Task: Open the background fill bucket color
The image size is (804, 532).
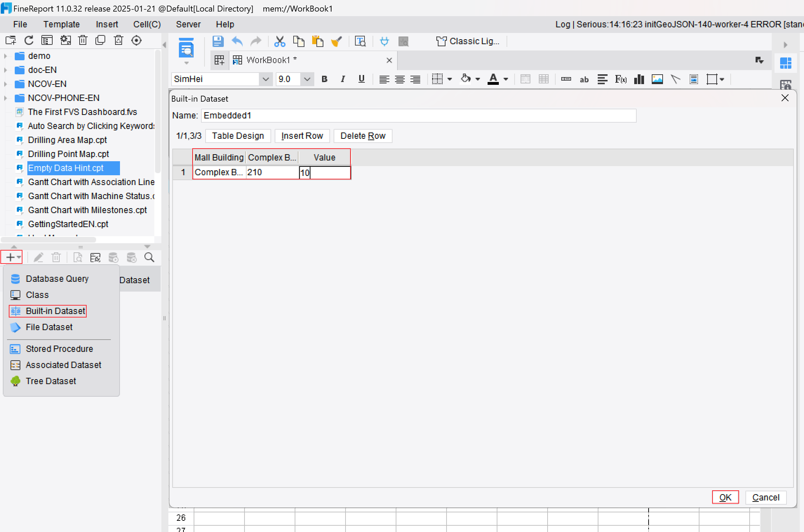Action: (465, 79)
